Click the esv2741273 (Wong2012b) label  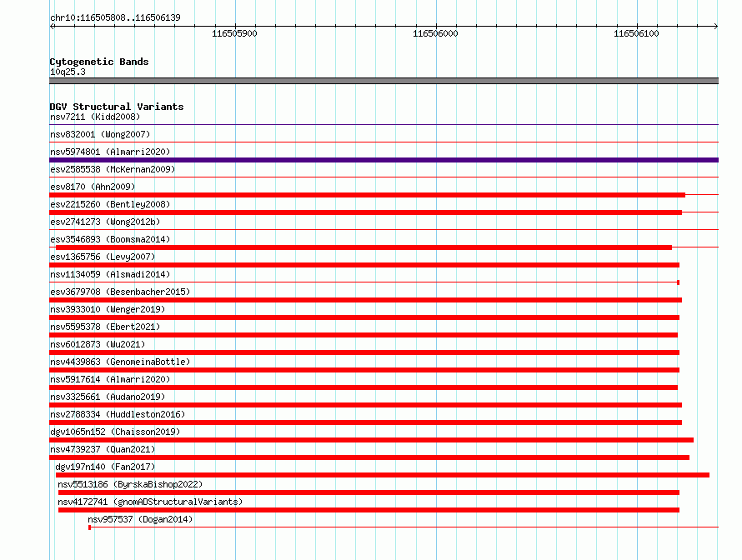click(105, 222)
